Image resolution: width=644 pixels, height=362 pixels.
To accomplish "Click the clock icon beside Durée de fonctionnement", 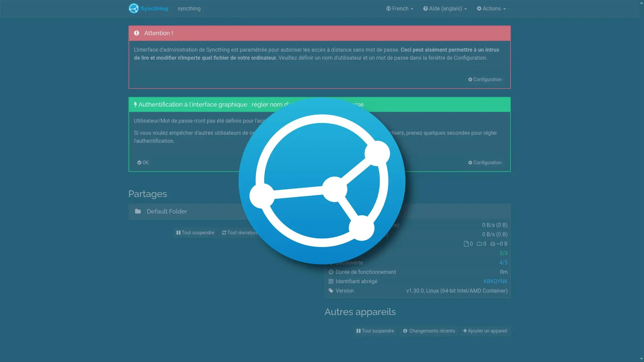I will 331,272.
